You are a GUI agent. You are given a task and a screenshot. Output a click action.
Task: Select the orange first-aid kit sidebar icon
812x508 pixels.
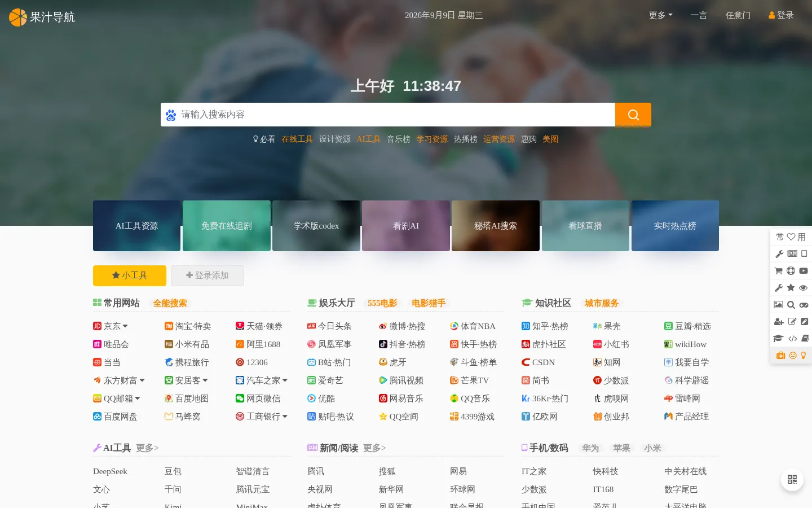click(x=781, y=356)
